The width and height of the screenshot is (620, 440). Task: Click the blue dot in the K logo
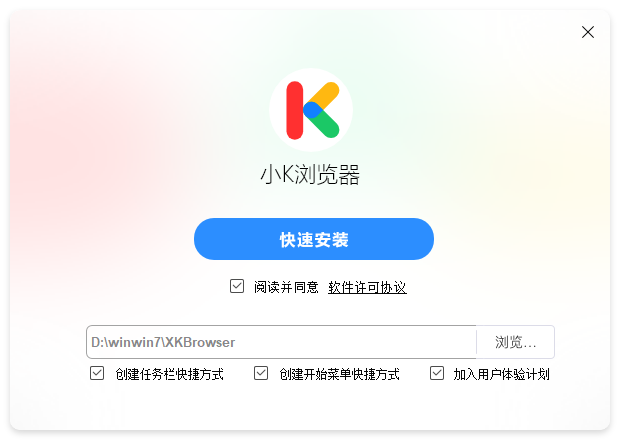pos(312,110)
